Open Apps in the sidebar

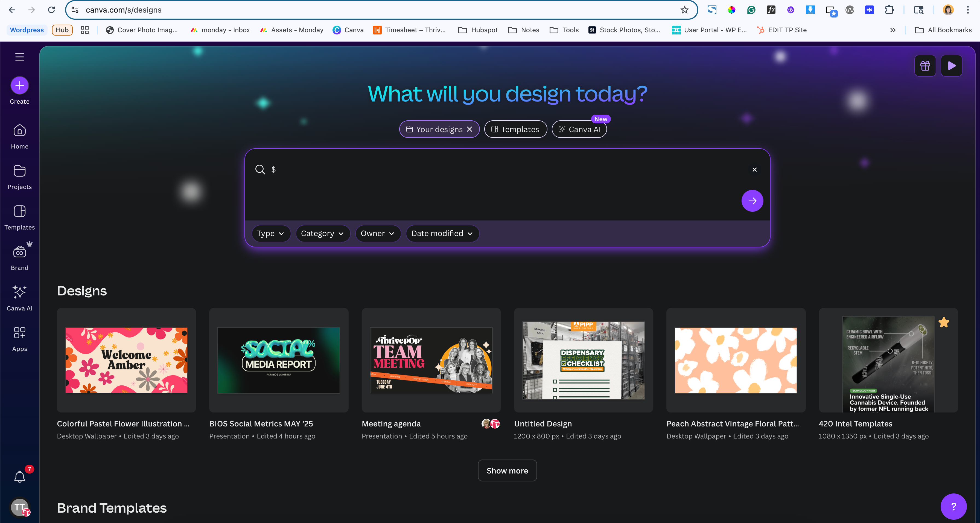[x=19, y=339]
